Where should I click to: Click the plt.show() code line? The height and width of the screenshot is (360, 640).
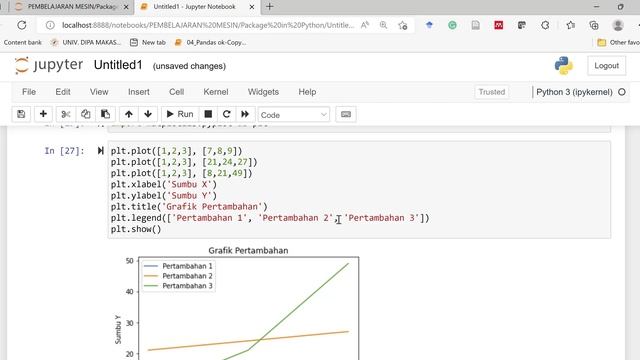pyautogui.click(x=136, y=229)
